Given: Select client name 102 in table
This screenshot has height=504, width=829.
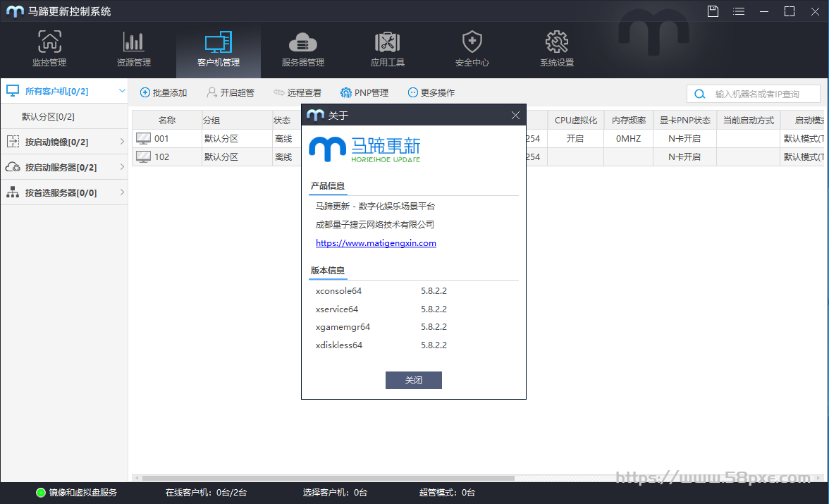Looking at the screenshot, I should (162, 156).
